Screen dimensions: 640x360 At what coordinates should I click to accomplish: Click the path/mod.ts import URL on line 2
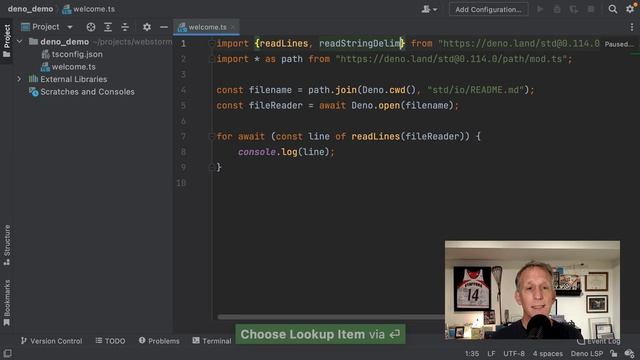(x=451, y=59)
